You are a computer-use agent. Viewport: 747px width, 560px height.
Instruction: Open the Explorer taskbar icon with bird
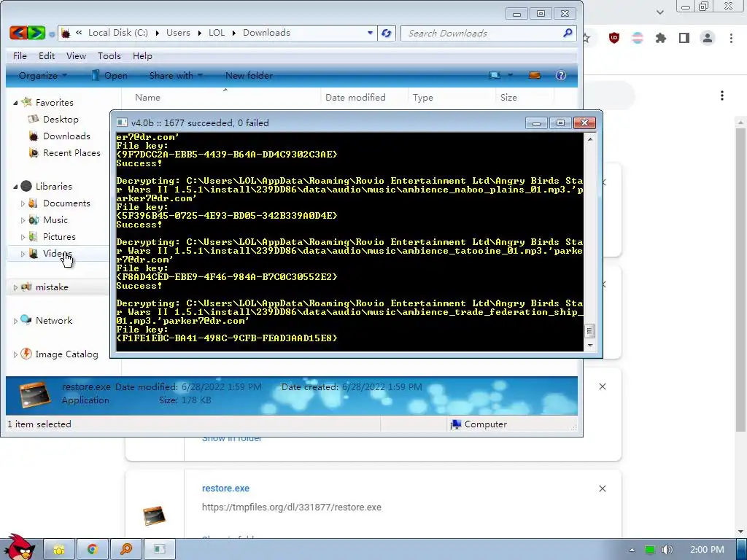[x=58, y=550]
